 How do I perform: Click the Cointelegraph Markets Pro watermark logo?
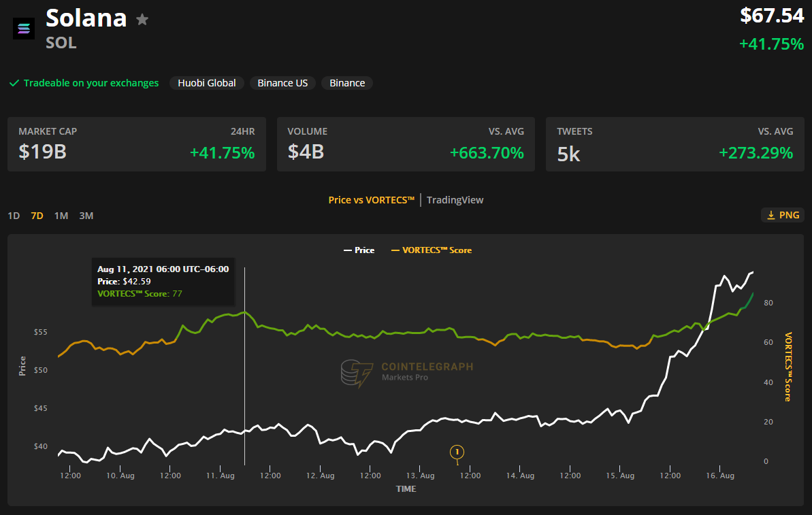tap(357, 373)
